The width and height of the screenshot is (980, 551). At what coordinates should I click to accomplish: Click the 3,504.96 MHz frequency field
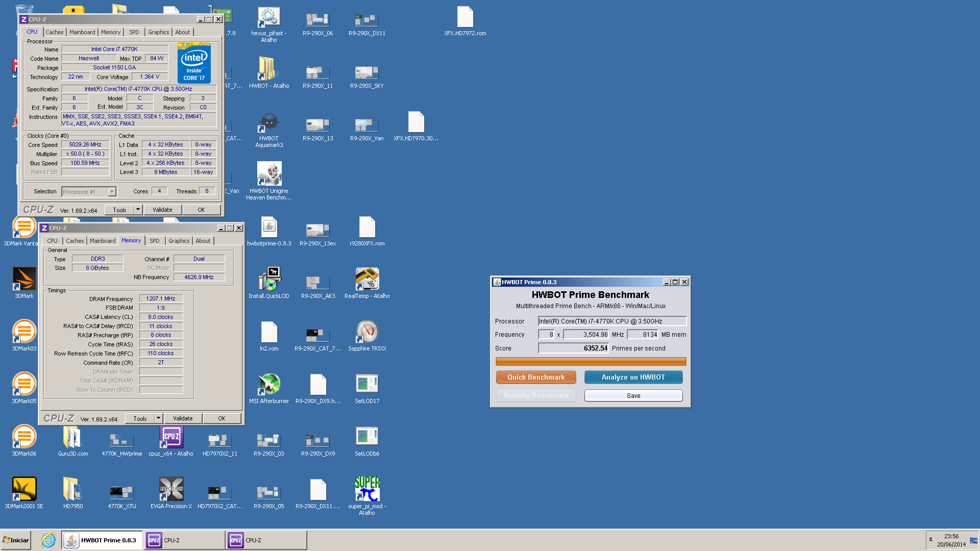[x=586, y=335]
